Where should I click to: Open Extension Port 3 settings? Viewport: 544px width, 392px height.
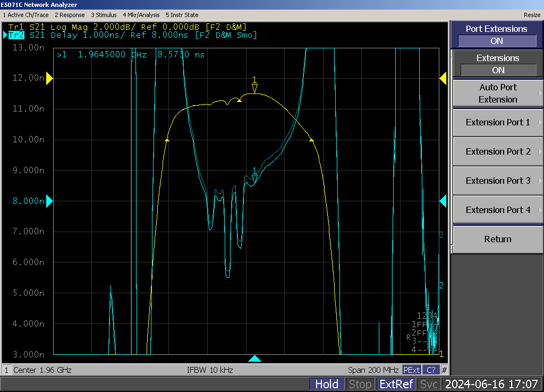[x=498, y=181]
